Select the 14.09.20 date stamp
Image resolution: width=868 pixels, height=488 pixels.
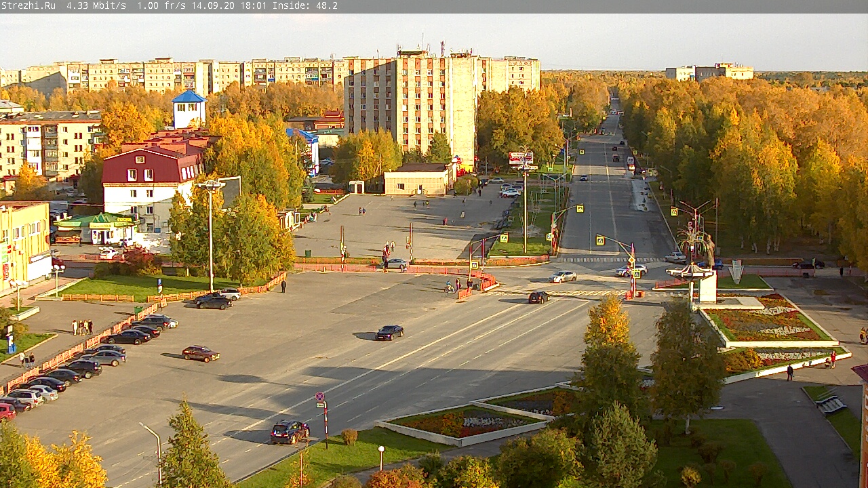pos(213,5)
